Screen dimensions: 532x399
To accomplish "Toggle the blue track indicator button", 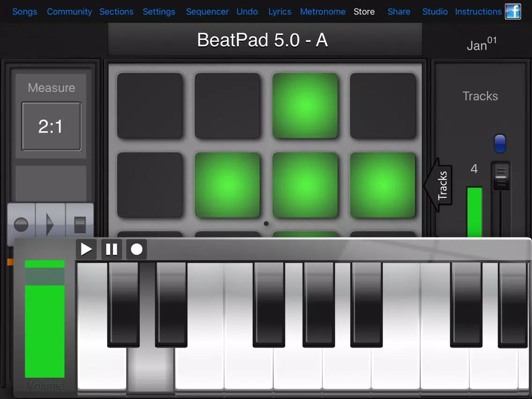I will pos(500,143).
